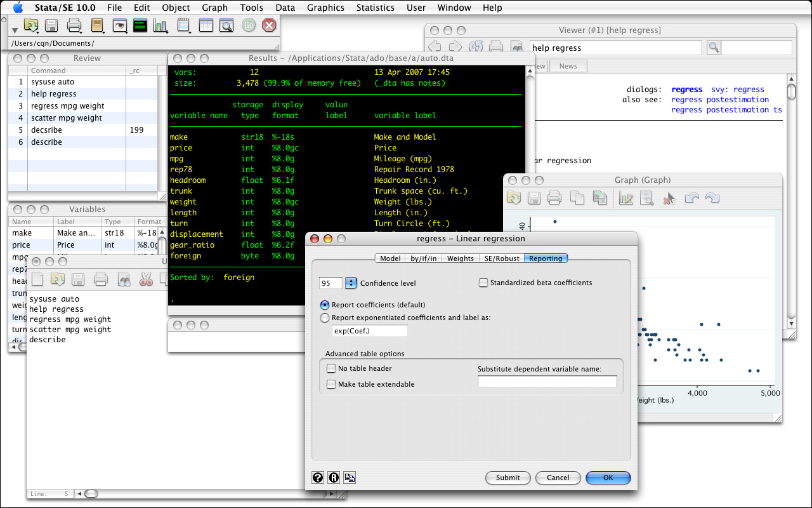Click the Redo arrow in Graph window
The image size is (812, 508).
(x=712, y=198)
